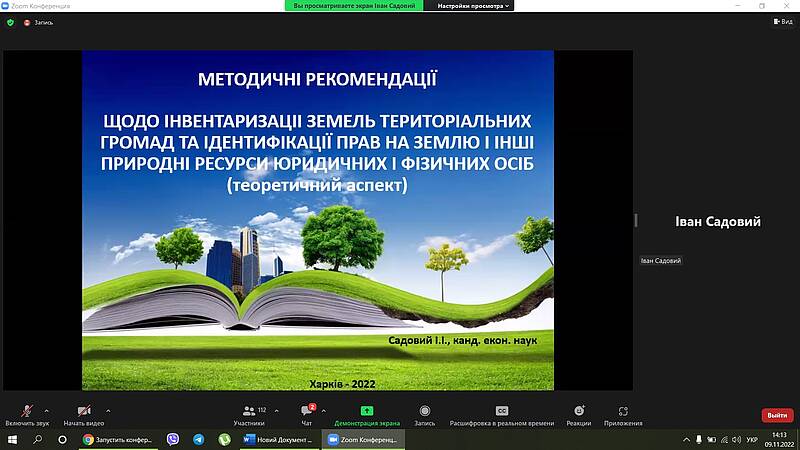Screen dimensions: 800x450
Task: Open the Участники participants panel
Action: click(x=249, y=415)
